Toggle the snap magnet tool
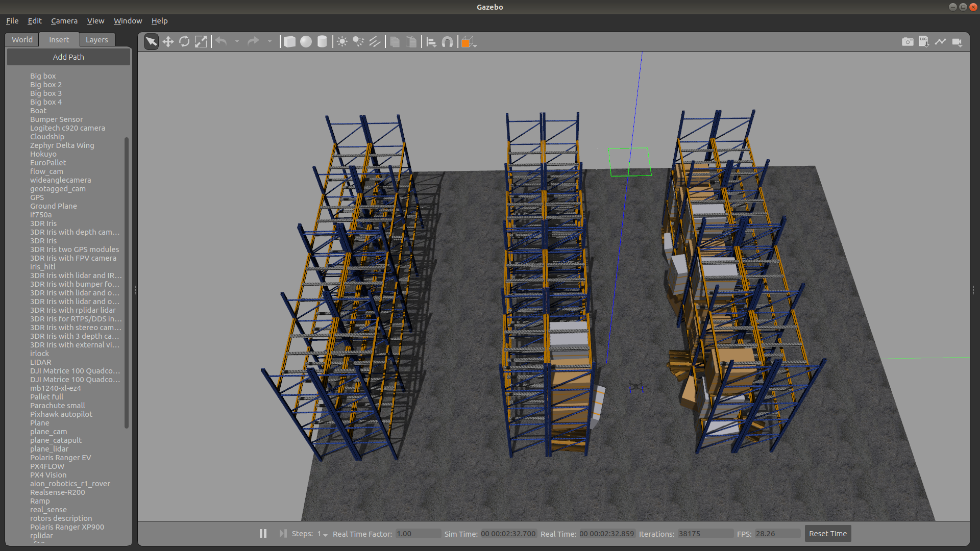 447,42
